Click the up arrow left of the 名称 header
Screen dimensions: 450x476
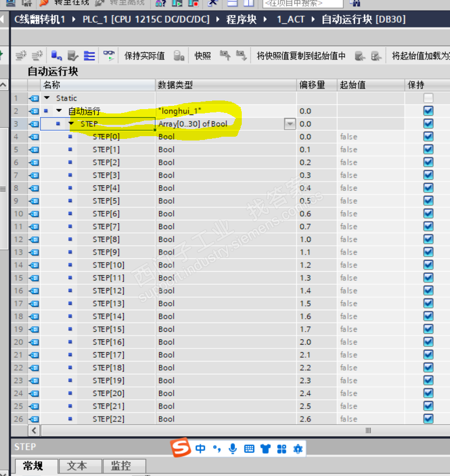[3, 85]
